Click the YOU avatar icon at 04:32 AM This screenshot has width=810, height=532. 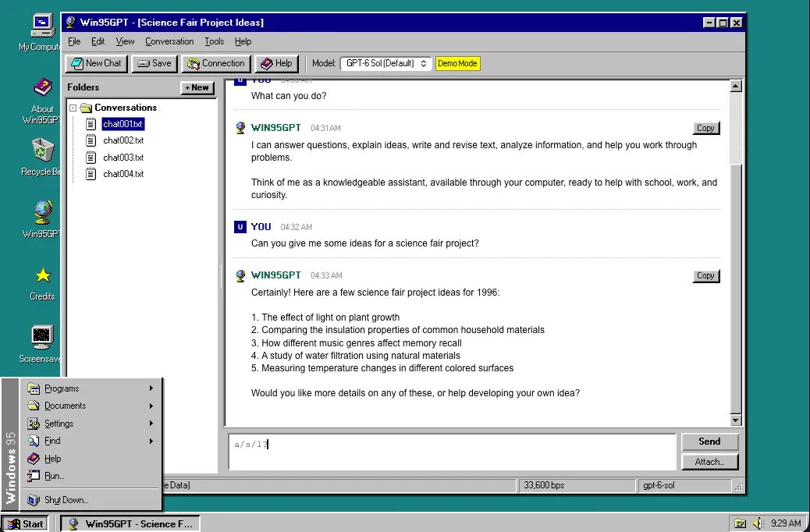240,227
